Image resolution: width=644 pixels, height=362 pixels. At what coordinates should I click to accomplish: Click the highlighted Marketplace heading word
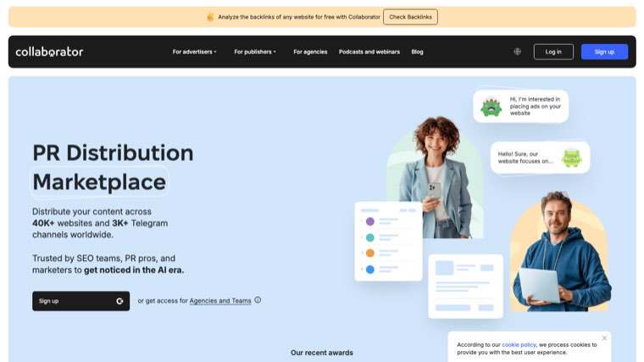pyautogui.click(x=99, y=182)
